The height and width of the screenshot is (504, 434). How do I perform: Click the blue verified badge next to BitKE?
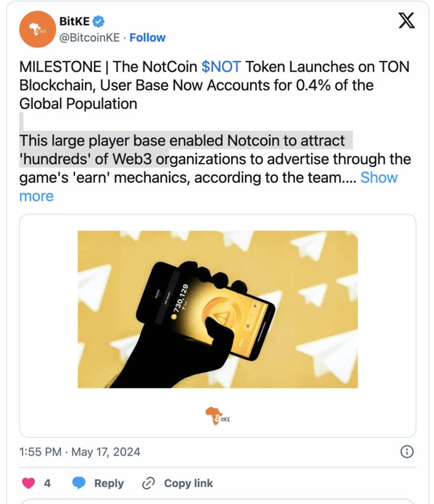[x=98, y=22]
